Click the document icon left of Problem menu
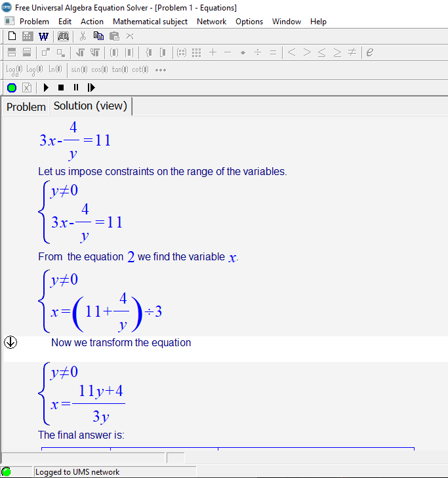 click(x=9, y=21)
